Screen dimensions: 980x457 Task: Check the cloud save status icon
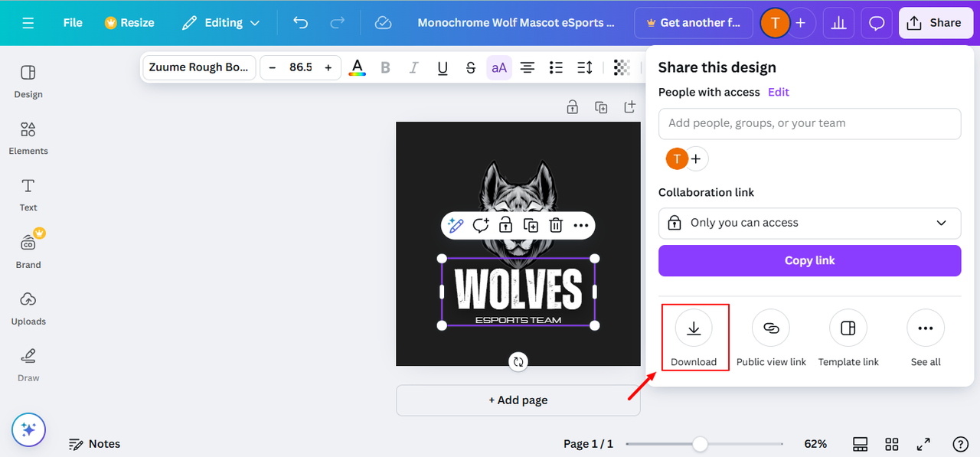pos(383,23)
